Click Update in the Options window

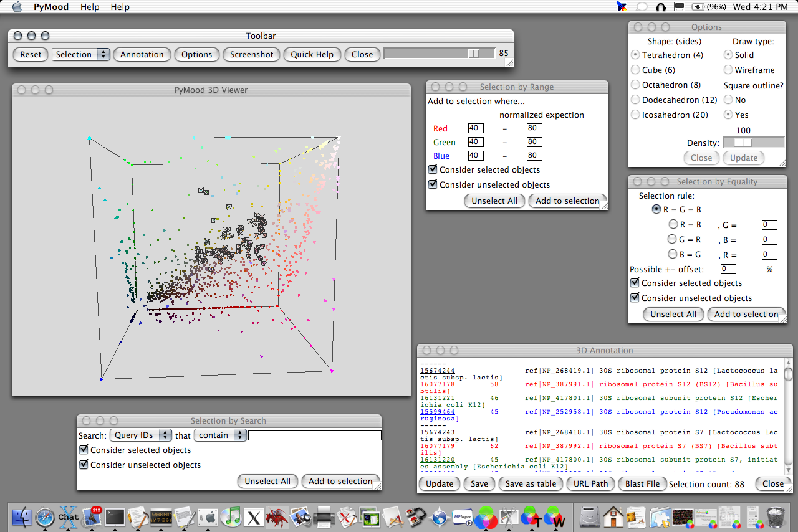click(x=744, y=158)
